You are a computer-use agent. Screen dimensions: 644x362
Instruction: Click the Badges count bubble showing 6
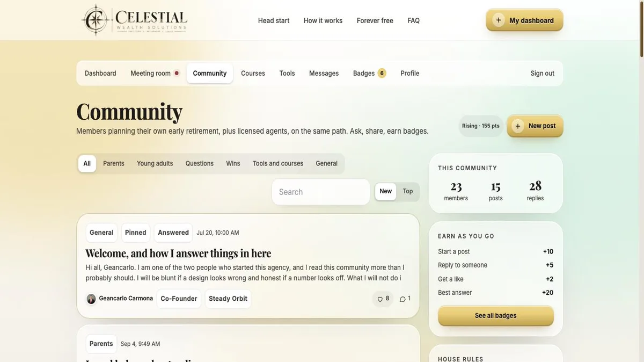tap(382, 73)
